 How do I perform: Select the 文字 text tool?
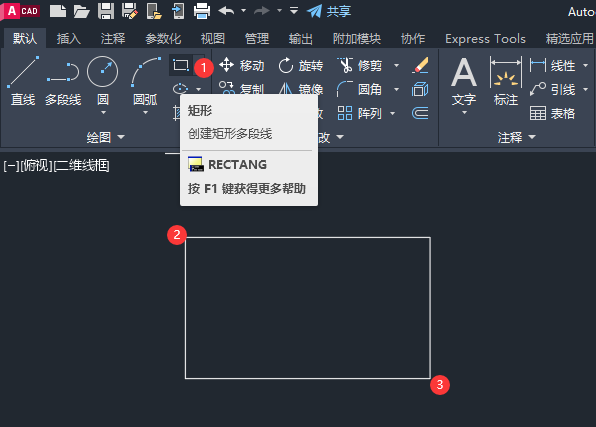[464, 81]
